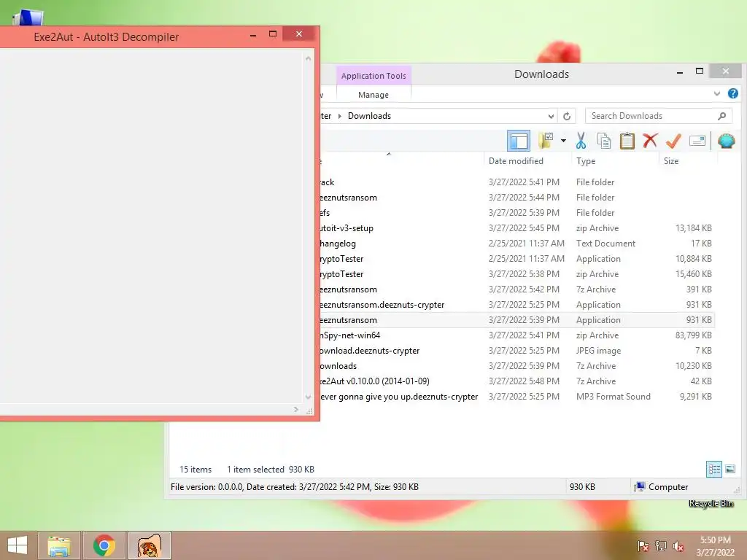Open the Help question mark icon
Screen dimensions: 747x560
click(x=732, y=93)
